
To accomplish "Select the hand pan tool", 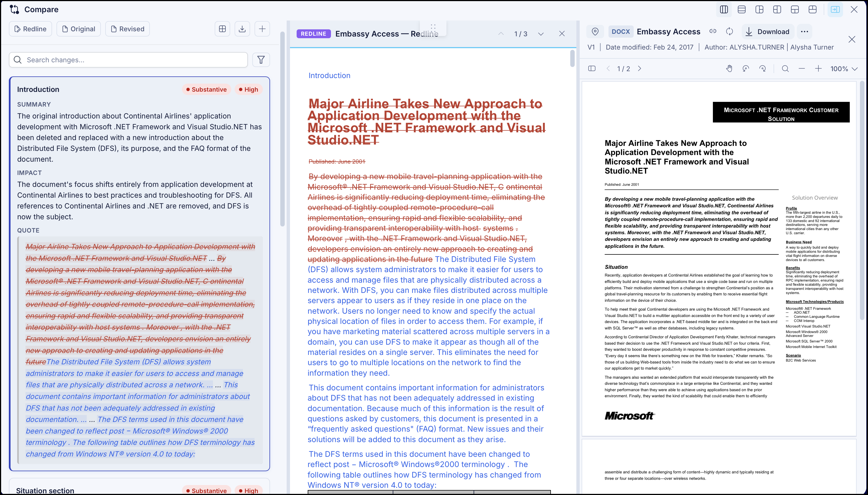I will coord(729,69).
